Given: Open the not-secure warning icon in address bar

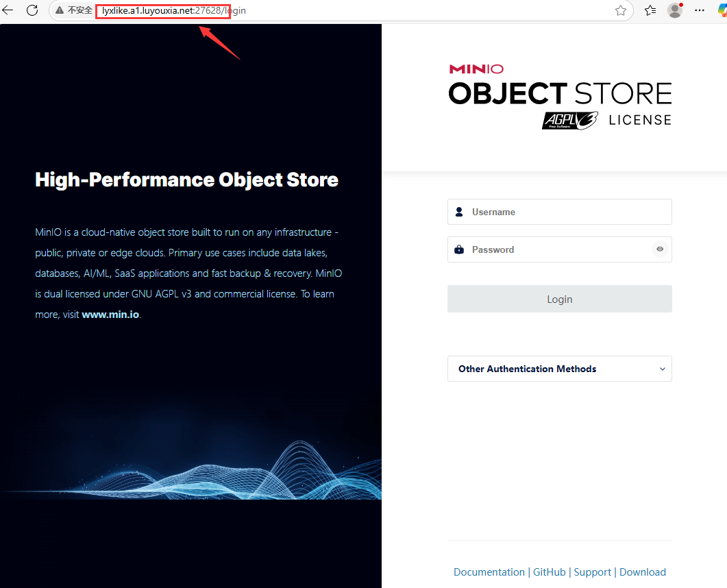Looking at the screenshot, I should (60, 10).
